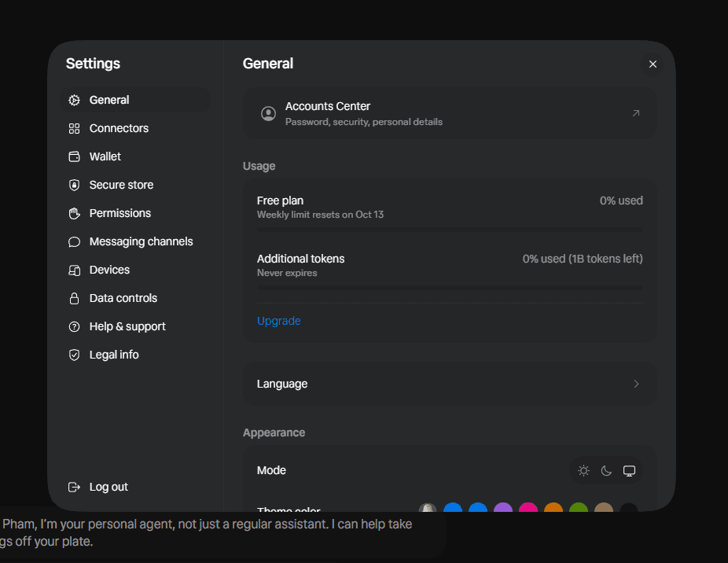Expand Language settings with chevron arrow
This screenshot has width=728, height=563.
(636, 384)
